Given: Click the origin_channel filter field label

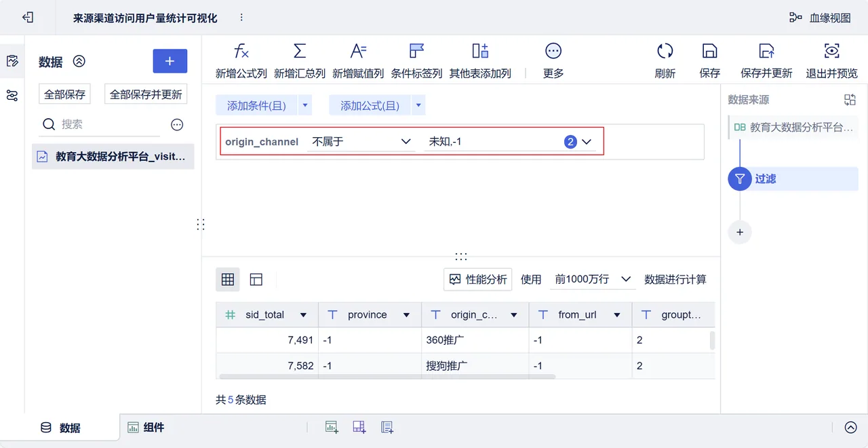Looking at the screenshot, I should 262,142.
